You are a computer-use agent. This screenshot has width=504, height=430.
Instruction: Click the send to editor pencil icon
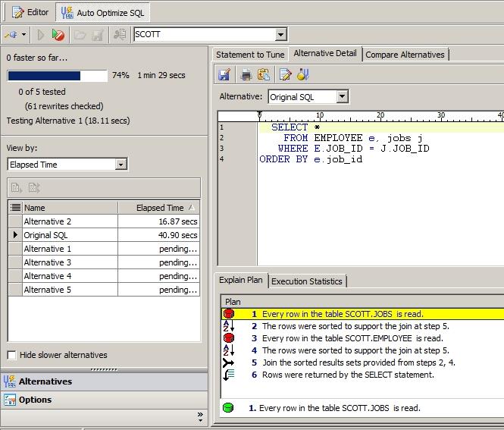pos(285,74)
